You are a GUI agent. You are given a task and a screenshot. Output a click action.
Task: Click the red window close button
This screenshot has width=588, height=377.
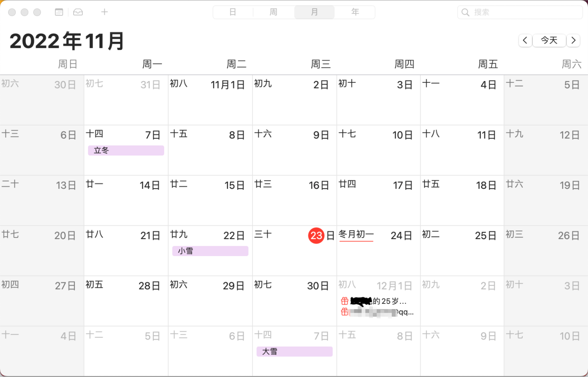[x=12, y=12]
